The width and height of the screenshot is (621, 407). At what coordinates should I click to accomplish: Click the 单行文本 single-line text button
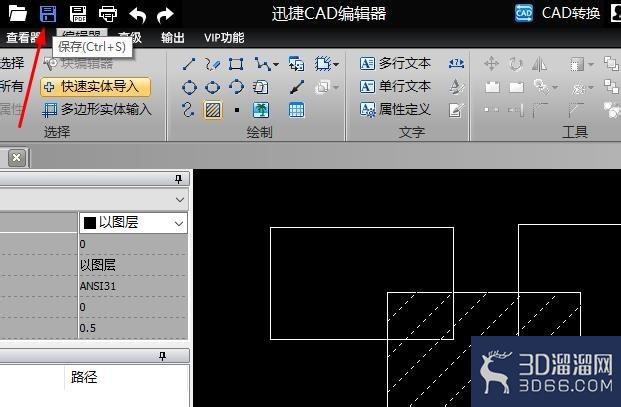pos(395,86)
